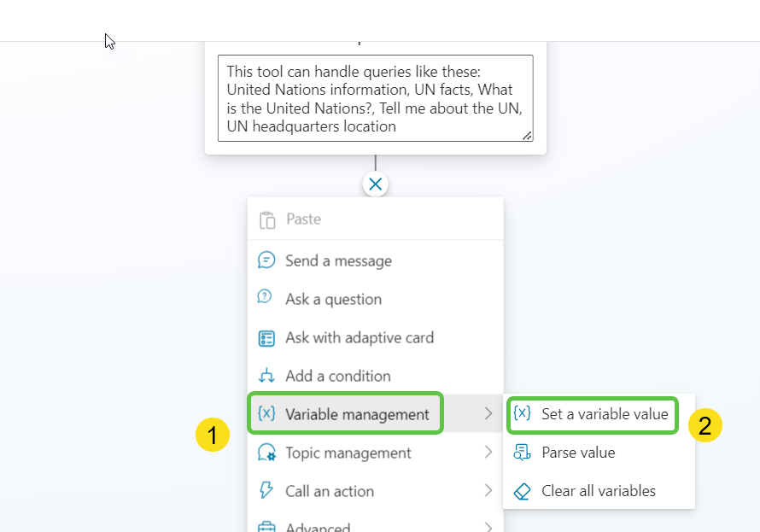Choose Set a variable value from submenu
760x532 pixels.
(605, 414)
